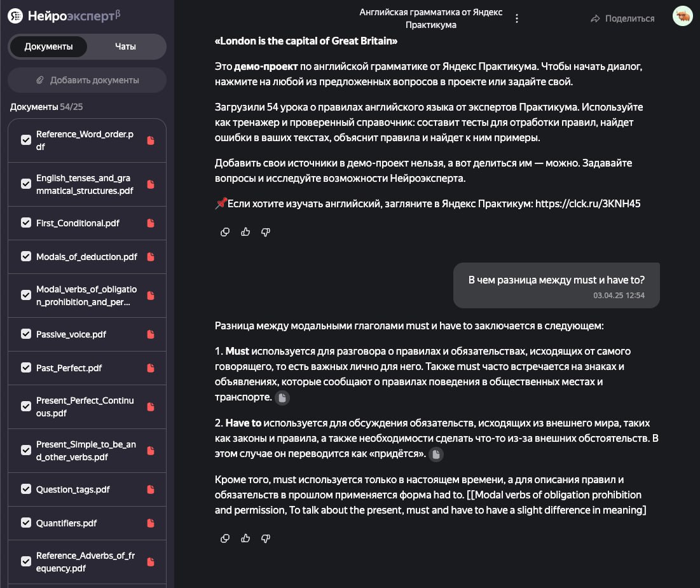Toggle Quantifiers.pdf checkbox
Screen dimensions: 700x588
(26, 523)
